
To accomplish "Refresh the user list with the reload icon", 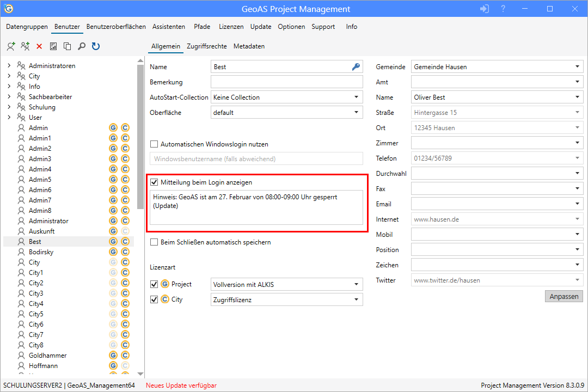I will (x=95, y=46).
